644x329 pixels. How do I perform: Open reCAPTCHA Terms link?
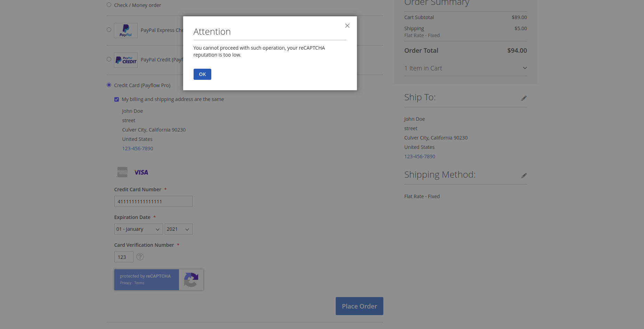point(139,283)
